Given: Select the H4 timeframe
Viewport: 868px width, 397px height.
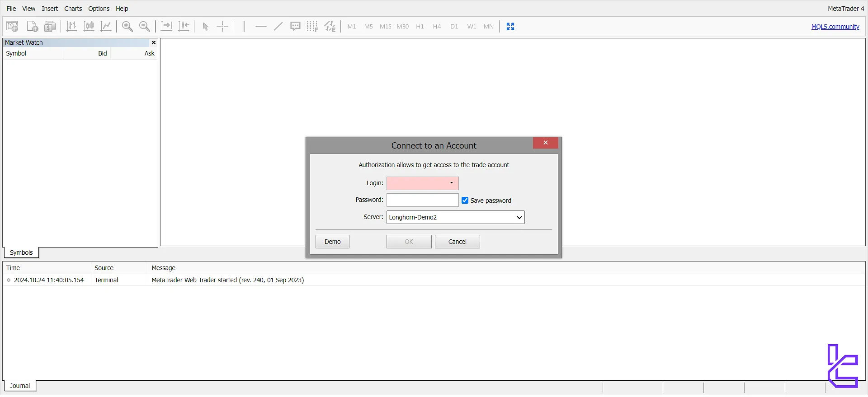Looking at the screenshot, I should tap(437, 27).
